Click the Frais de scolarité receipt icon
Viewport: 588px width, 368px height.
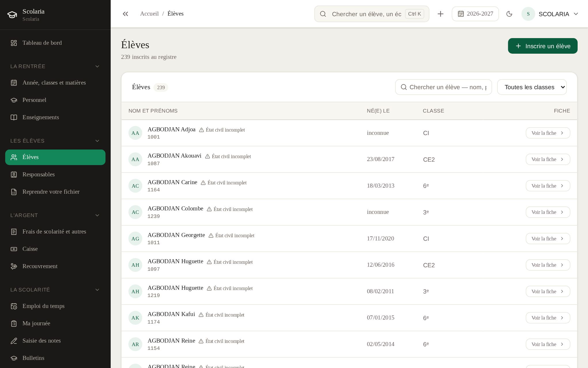pyautogui.click(x=14, y=232)
